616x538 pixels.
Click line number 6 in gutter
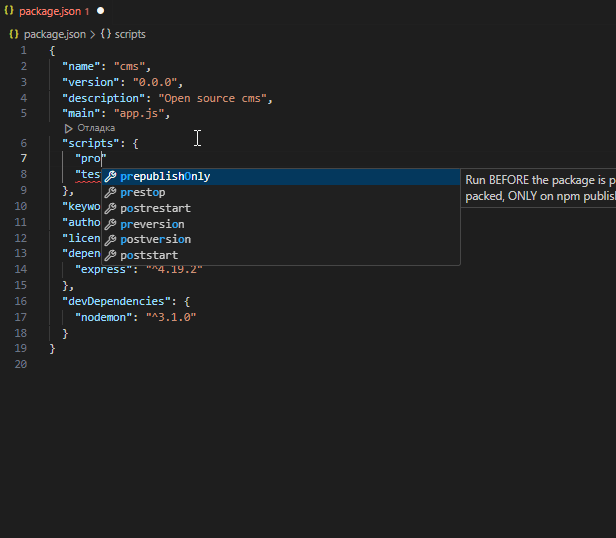[24, 143]
